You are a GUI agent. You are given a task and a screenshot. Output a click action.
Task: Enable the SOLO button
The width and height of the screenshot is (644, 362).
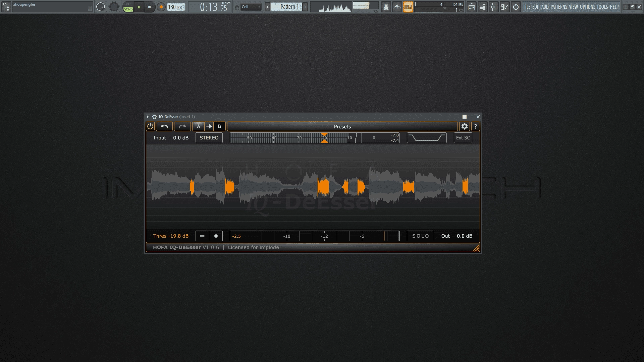tap(420, 236)
